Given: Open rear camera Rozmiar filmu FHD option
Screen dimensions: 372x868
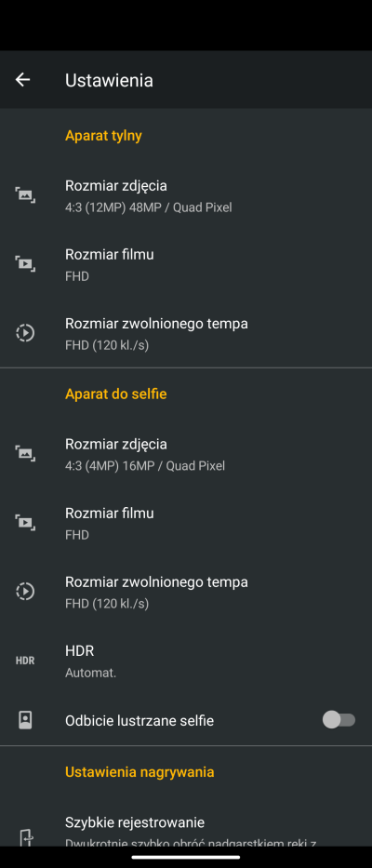Looking at the screenshot, I should [186, 264].
